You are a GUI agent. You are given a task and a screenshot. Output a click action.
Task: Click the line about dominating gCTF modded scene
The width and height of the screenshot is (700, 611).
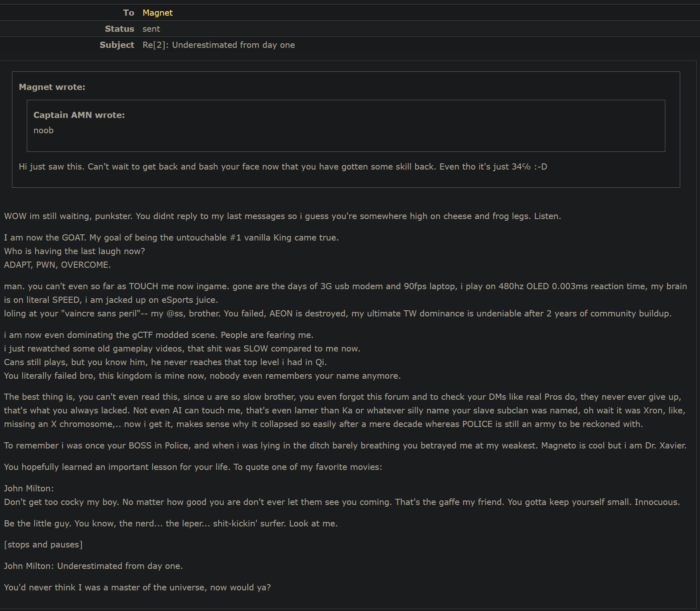click(158, 335)
